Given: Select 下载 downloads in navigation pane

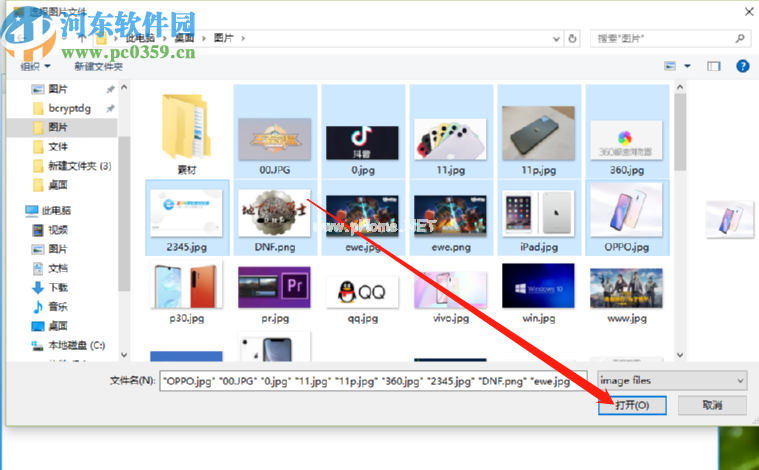Looking at the screenshot, I should [57, 287].
